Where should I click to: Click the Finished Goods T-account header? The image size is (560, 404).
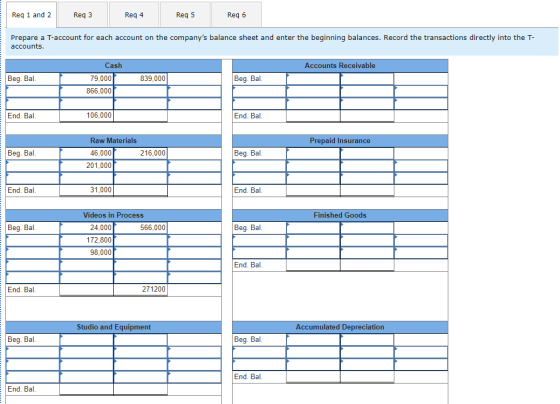point(340,215)
